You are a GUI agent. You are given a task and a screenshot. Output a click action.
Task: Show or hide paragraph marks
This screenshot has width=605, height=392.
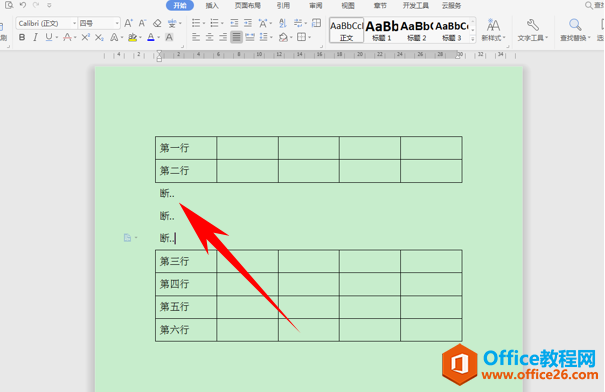[x=298, y=23]
